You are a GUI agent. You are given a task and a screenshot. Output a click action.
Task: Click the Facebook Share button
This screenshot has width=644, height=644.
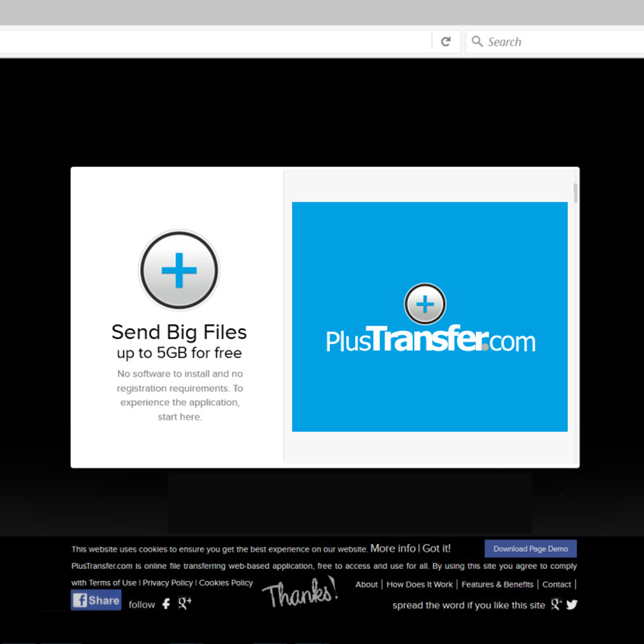click(96, 600)
